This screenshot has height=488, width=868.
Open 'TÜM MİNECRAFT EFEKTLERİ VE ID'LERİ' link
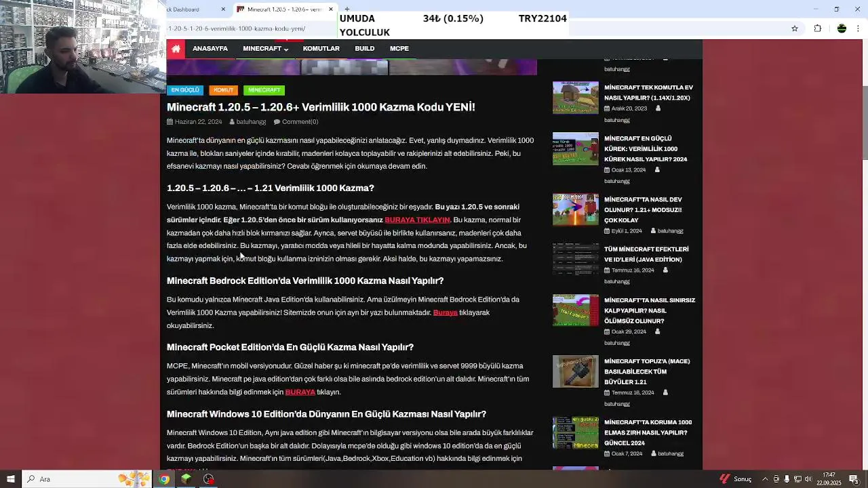pyautogui.click(x=646, y=254)
